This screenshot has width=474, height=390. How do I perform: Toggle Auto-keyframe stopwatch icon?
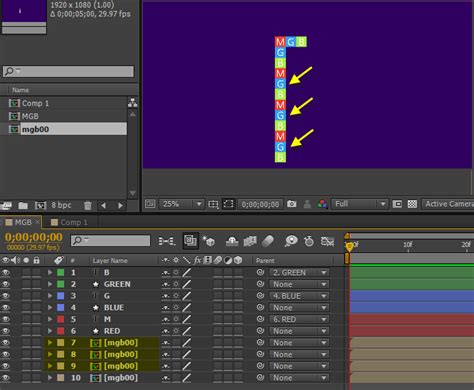309,241
